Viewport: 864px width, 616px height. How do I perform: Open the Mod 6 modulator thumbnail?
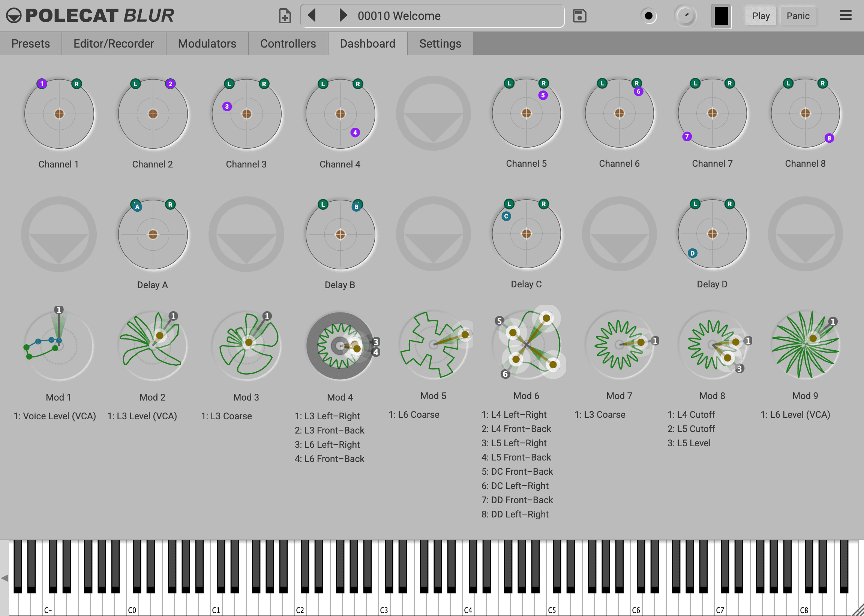[x=526, y=344]
